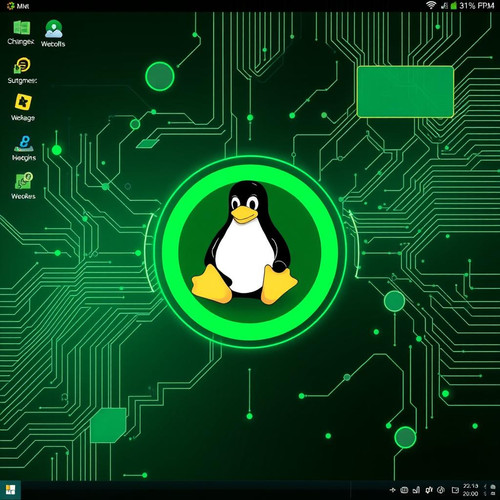Open the Heegins desktop shortcut
Image resolution: width=500 pixels, height=500 pixels.
click(x=24, y=148)
